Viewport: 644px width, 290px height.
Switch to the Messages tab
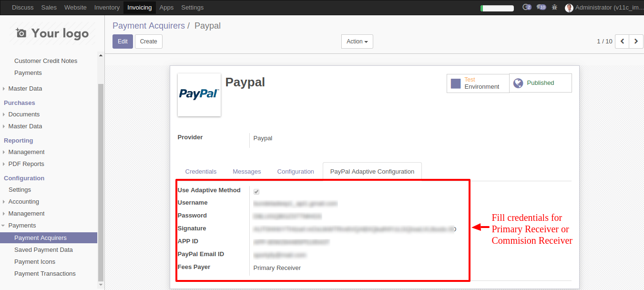pyautogui.click(x=247, y=172)
